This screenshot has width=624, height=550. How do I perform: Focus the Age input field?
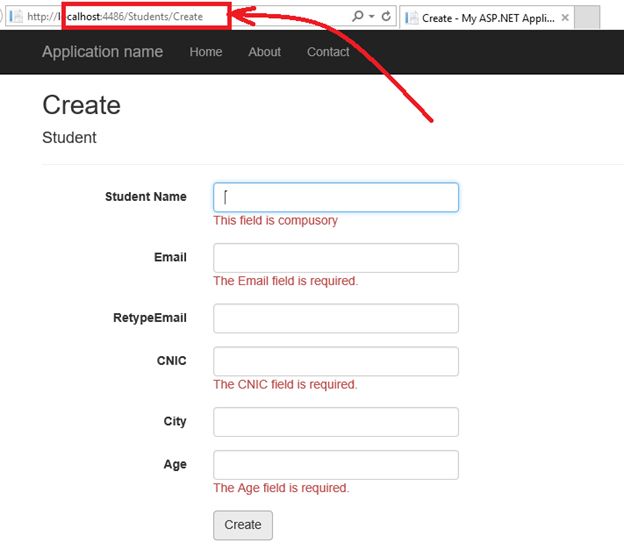(336, 465)
